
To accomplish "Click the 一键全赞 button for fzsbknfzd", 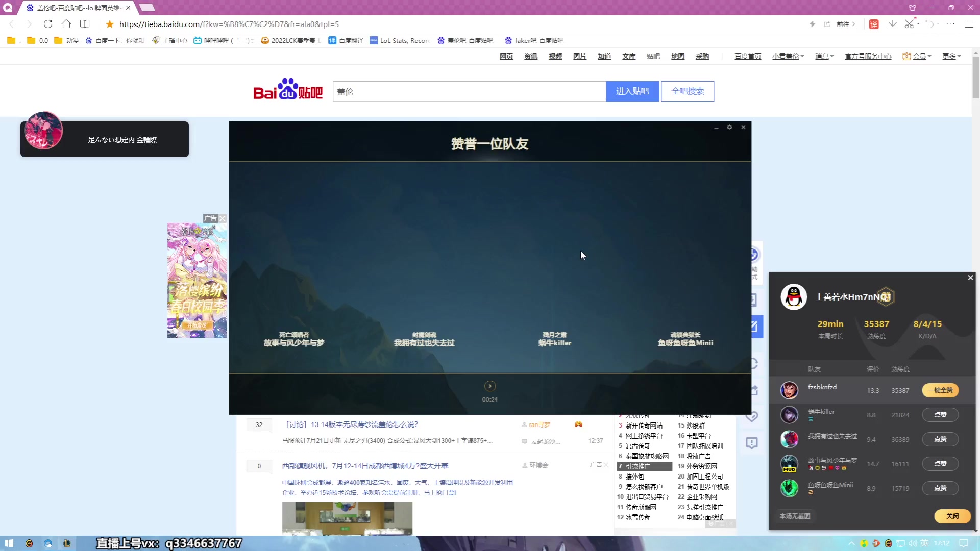I will 940,390.
